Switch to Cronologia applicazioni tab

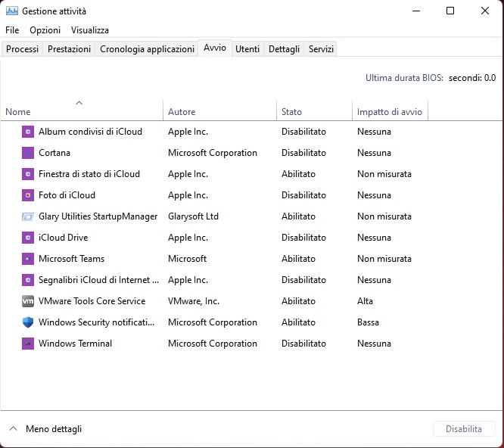tap(147, 49)
